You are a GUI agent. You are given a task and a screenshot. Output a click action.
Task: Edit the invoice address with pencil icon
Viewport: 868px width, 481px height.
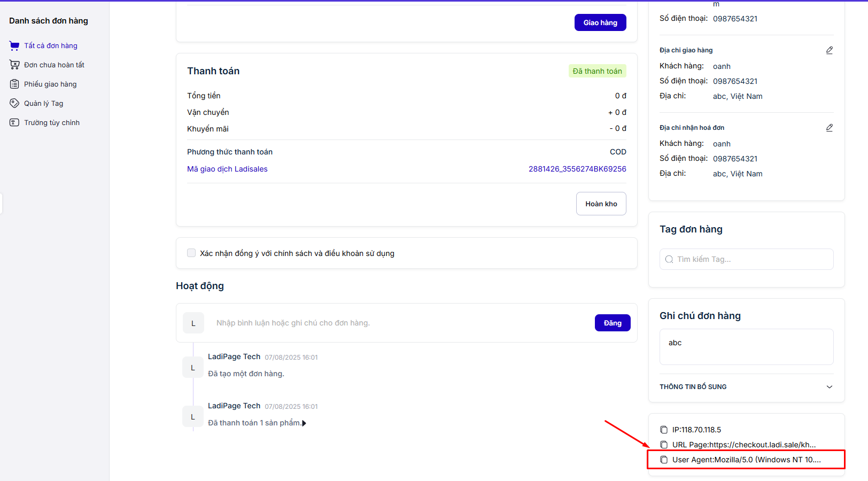[x=829, y=128]
